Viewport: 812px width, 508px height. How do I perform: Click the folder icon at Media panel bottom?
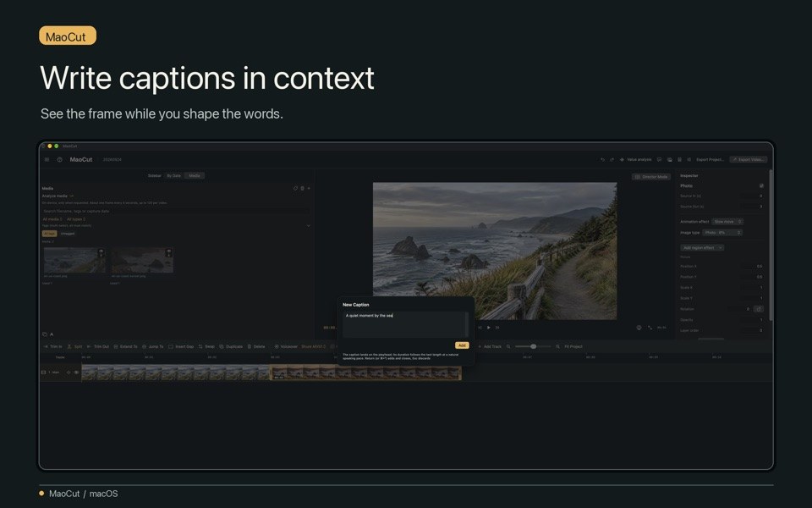tap(45, 334)
